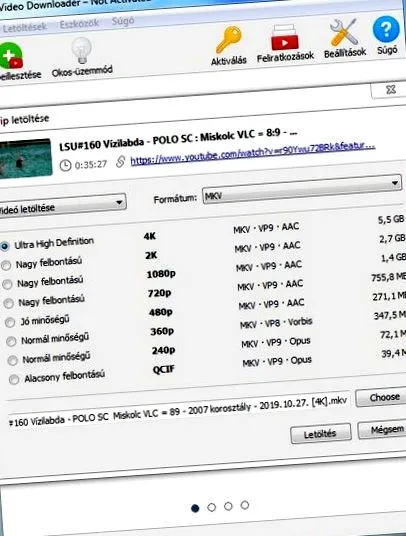This screenshot has width=406, height=536.
Task: Select Normál minőségű 240p option
Action: coord(13,360)
